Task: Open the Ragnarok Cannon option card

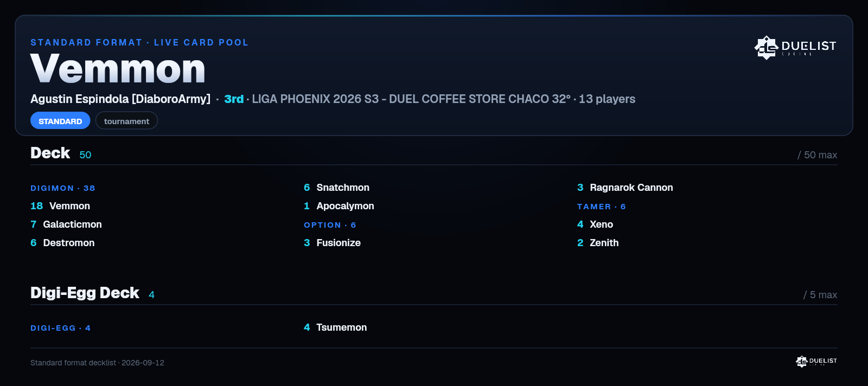Action: 625,188
